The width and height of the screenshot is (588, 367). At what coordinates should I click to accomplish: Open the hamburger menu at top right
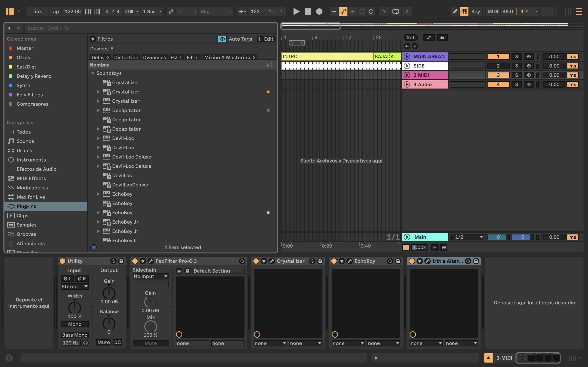579,11
